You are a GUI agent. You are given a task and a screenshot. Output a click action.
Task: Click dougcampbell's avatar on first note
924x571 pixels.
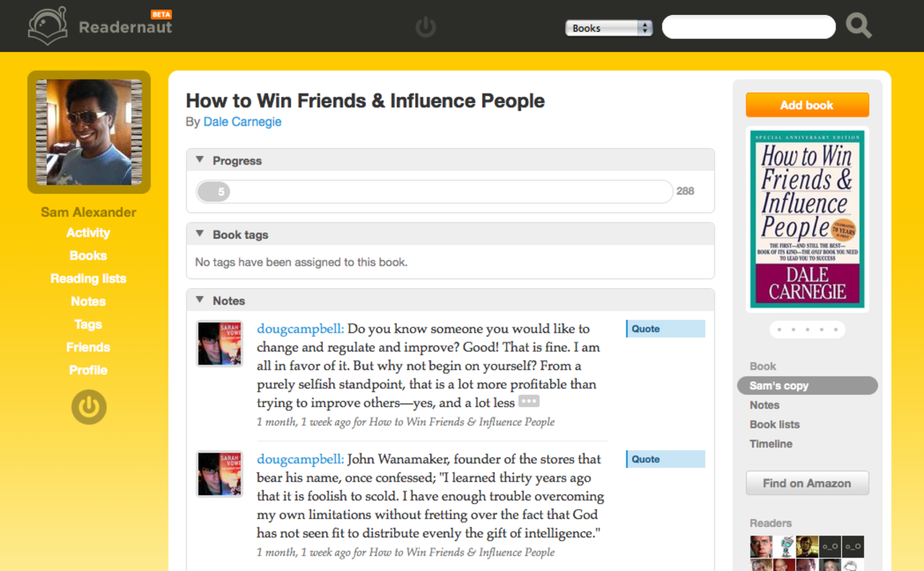[219, 344]
